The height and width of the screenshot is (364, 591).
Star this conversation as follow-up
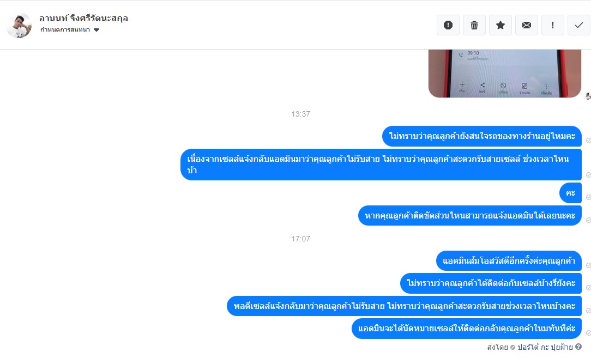(x=500, y=25)
